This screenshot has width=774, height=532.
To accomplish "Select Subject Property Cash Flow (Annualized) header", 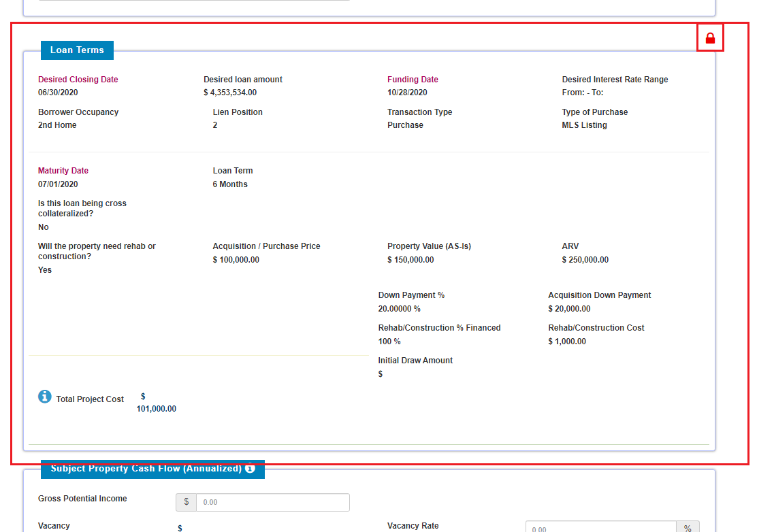I will [146, 469].
